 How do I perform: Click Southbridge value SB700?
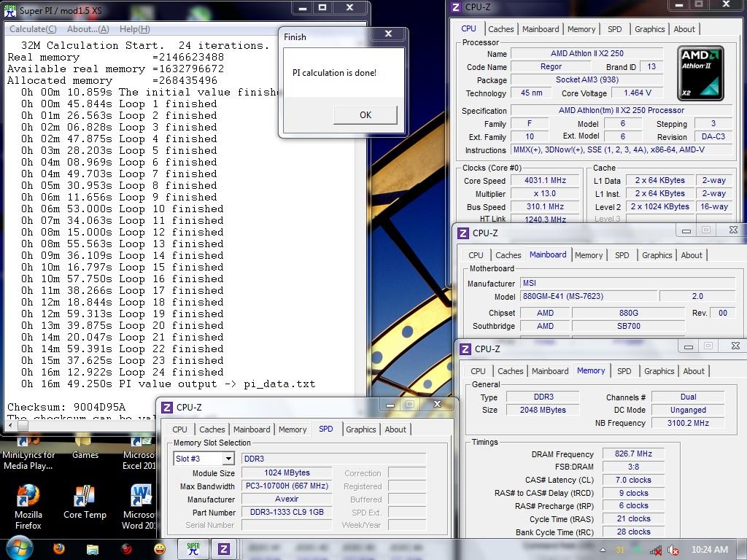(628, 326)
